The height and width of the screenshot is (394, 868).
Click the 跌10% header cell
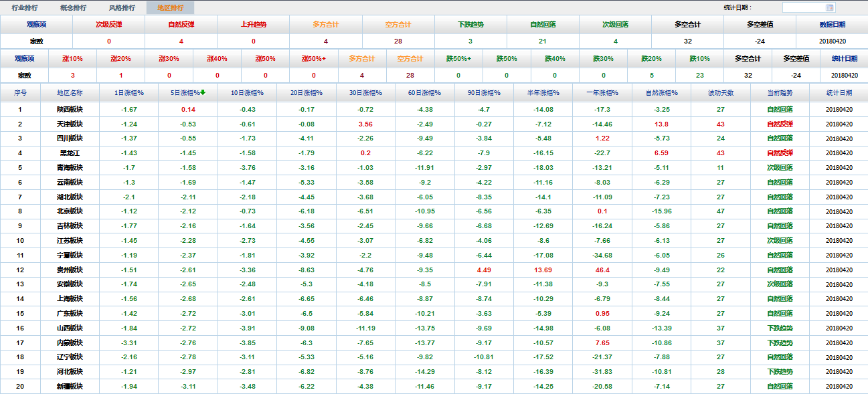699,59
